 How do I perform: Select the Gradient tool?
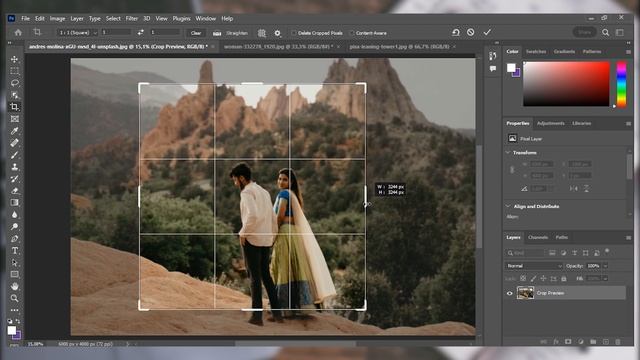tap(15, 202)
